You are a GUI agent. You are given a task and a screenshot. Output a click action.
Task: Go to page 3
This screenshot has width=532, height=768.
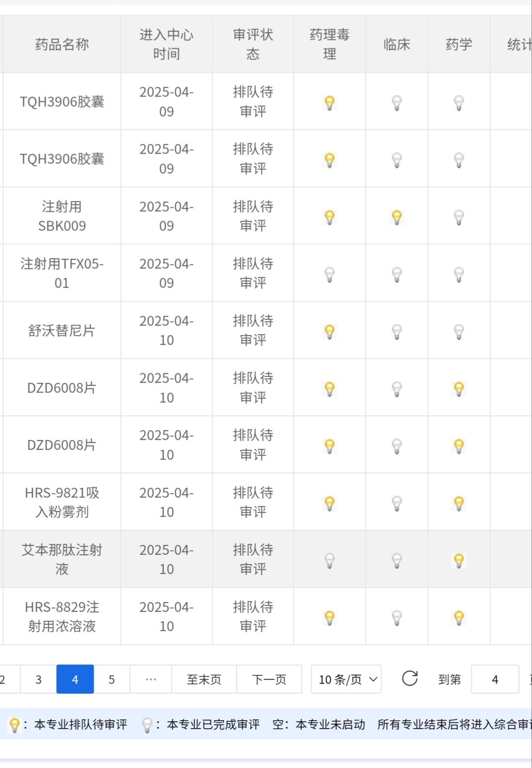click(x=38, y=679)
